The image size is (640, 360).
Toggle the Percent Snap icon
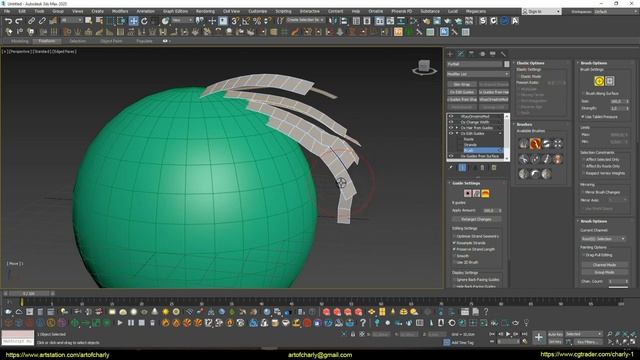click(257, 20)
